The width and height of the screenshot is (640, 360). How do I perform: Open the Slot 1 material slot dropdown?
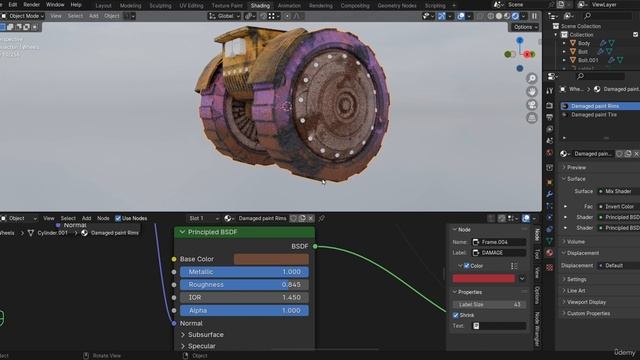coord(203,218)
